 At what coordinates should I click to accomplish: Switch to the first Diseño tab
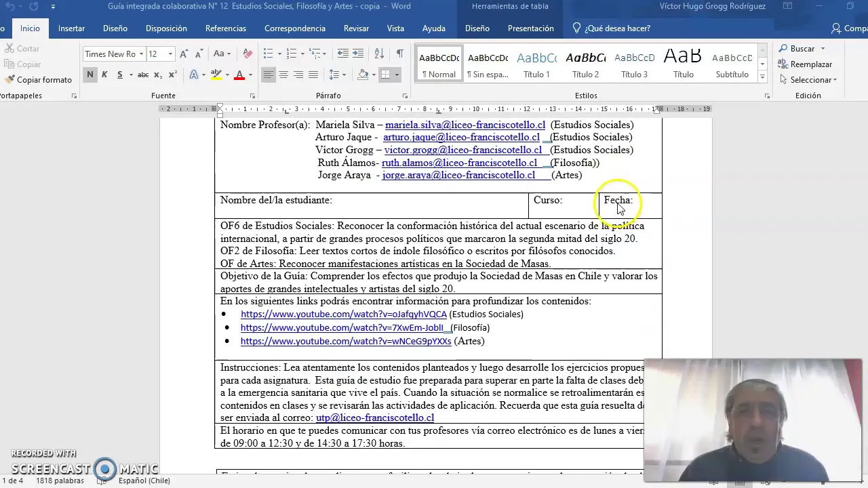click(x=115, y=28)
